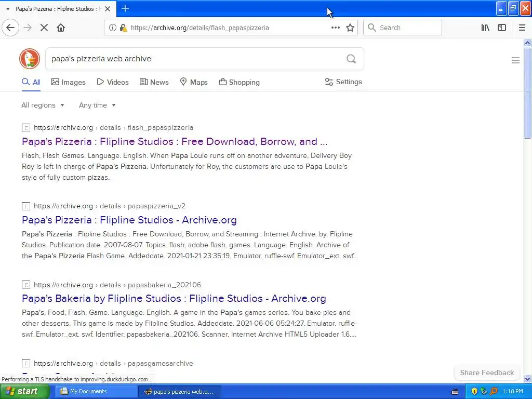
Task: Show site information icon in address bar
Action: point(112,28)
